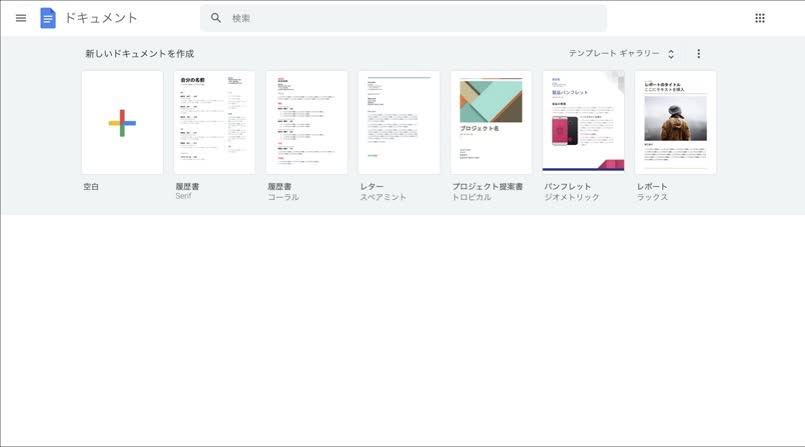Open the パンフレット ジオメトリック template
This screenshot has height=447, width=805.
583,123
